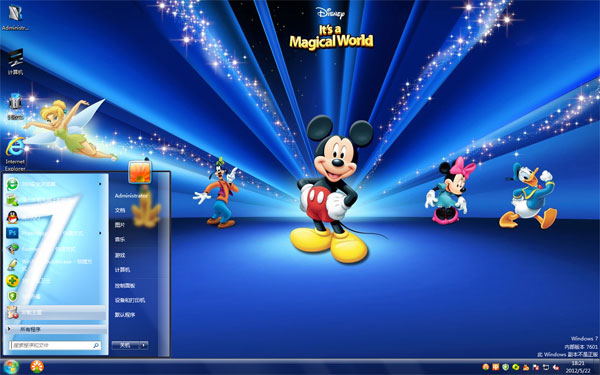Expand the 360 browser jump list arrow
The image size is (600, 375).
pyautogui.click(x=100, y=184)
